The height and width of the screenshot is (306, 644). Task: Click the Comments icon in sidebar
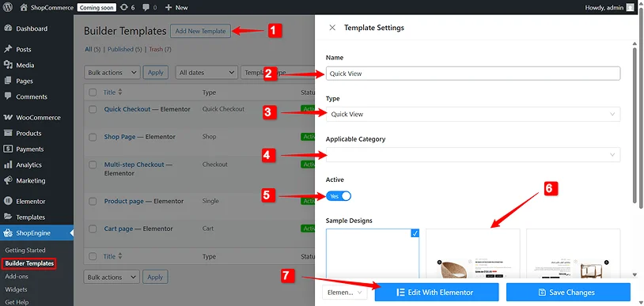point(7,96)
